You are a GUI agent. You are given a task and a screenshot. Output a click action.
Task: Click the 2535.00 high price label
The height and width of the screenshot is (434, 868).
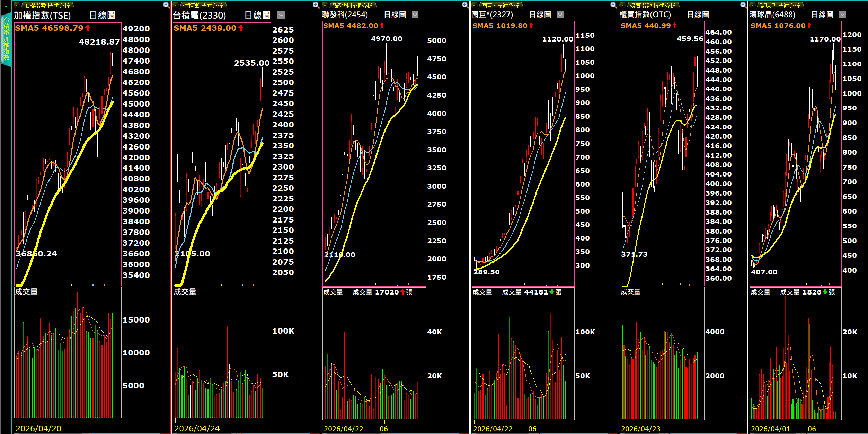[x=252, y=63]
